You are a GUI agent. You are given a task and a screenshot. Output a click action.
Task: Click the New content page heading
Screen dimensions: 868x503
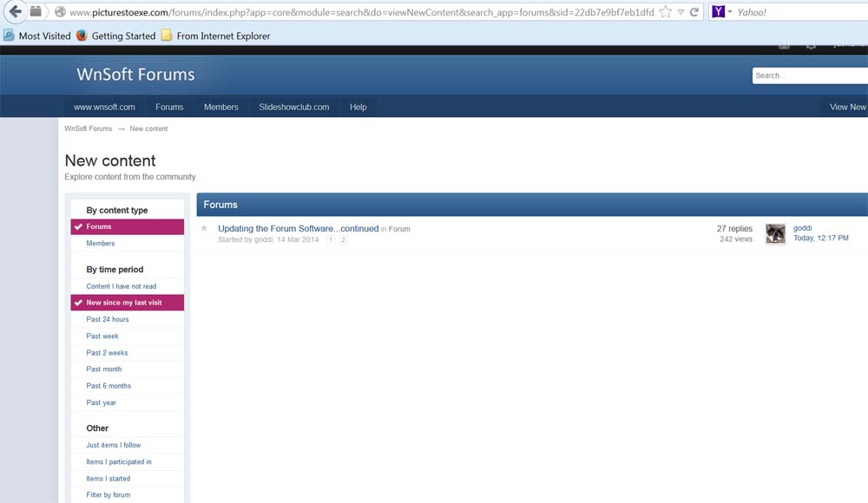[x=110, y=160]
